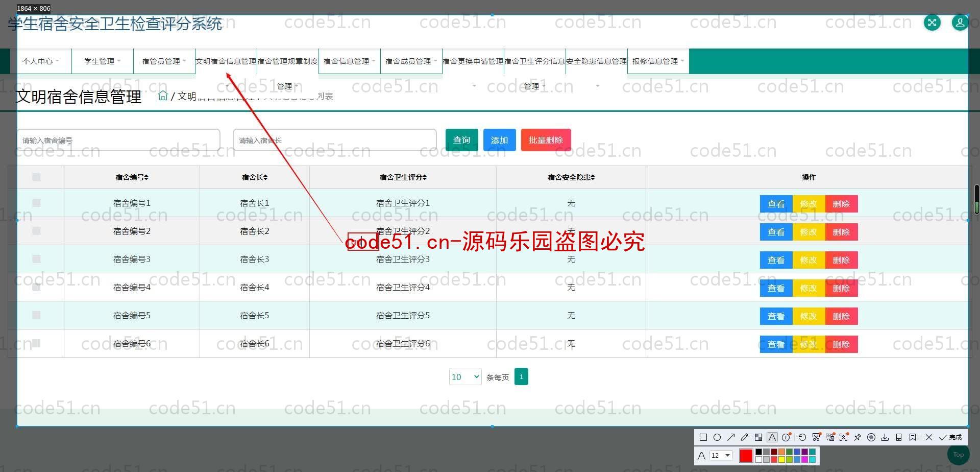This screenshot has width=980, height=472.
Task: Click the blue 添加 button
Action: click(x=500, y=140)
